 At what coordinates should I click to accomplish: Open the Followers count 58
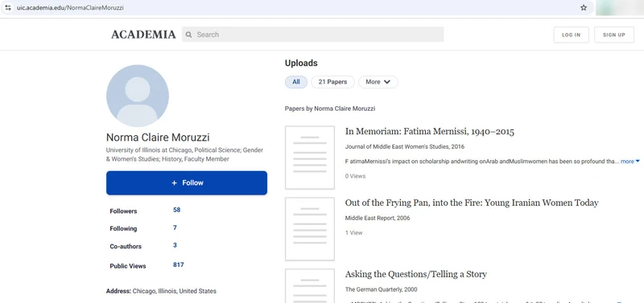[x=176, y=210]
